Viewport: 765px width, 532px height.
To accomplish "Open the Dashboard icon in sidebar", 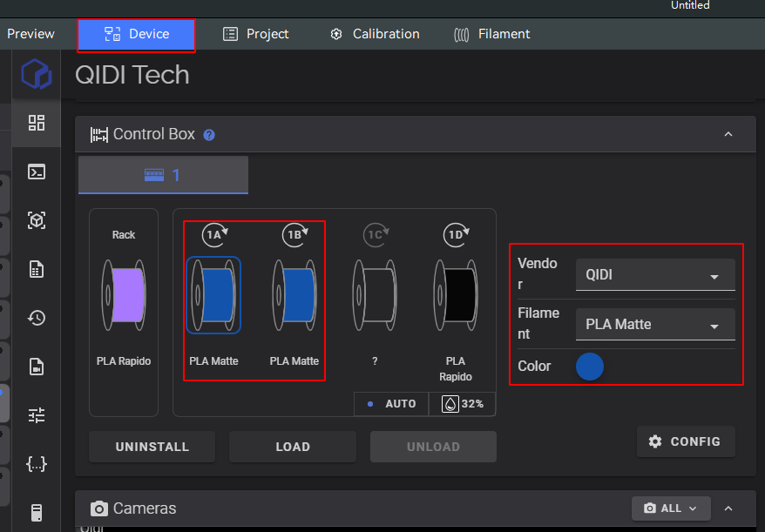I will pyautogui.click(x=37, y=123).
